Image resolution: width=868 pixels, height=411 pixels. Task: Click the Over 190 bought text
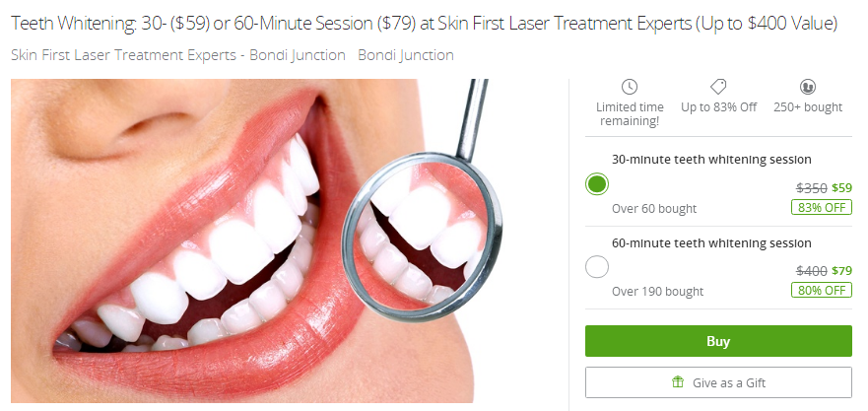657,292
